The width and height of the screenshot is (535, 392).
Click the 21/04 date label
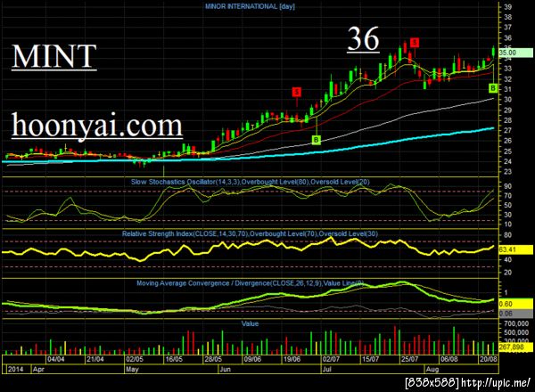pos(95,359)
